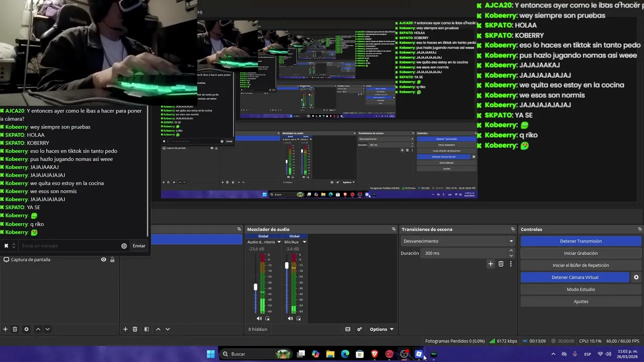Mute Audio del escritorio speaker icon
This screenshot has width=644, height=362.
(x=259, y=318)
